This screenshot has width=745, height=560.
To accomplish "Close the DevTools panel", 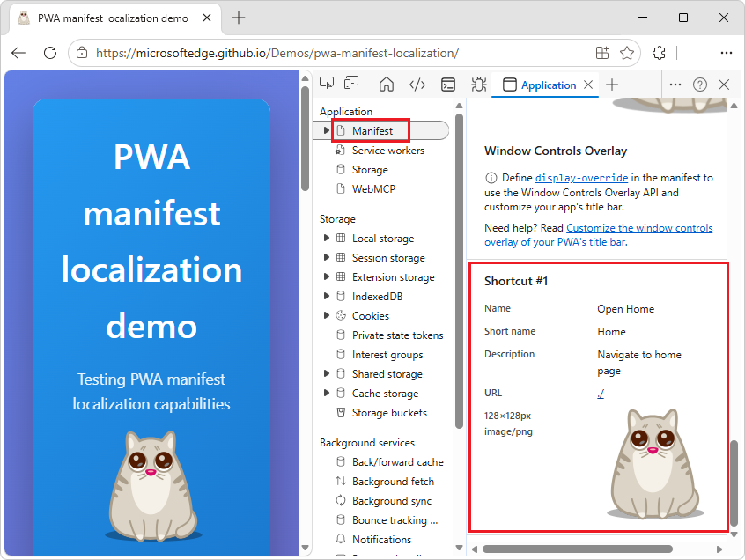I will point(724,85).
